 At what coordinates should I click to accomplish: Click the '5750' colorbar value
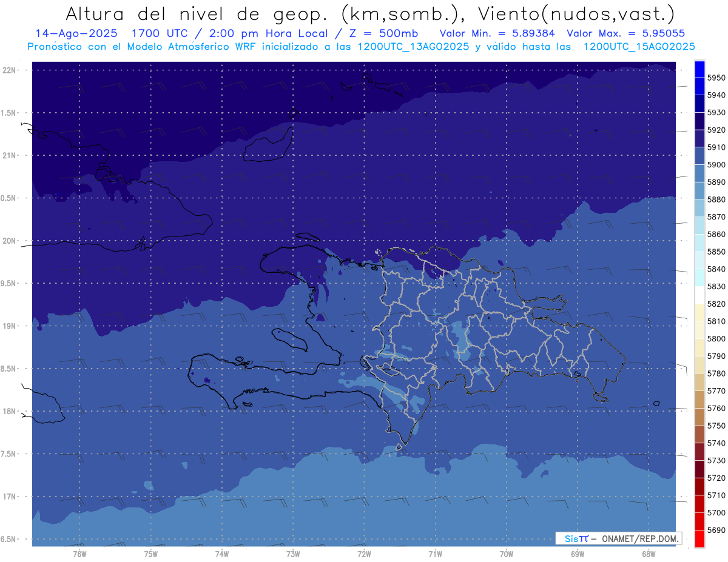click(x=716, y=426)
